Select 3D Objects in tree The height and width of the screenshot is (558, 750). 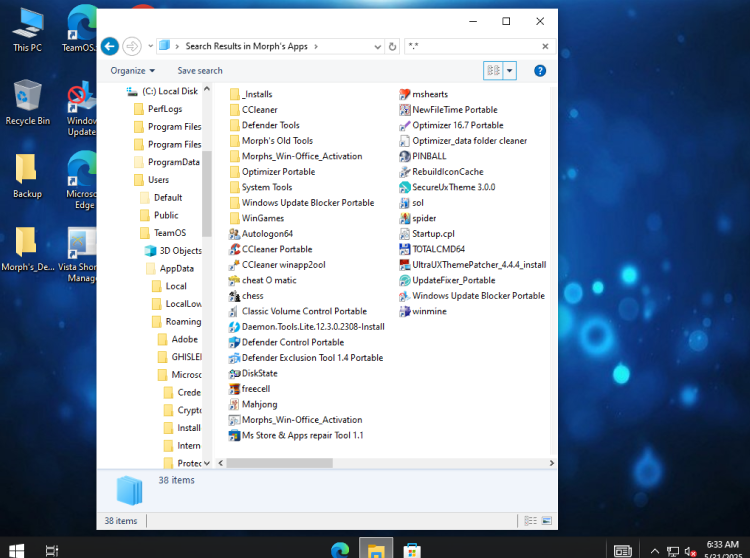pyautogui.click(x=173, y=251)
